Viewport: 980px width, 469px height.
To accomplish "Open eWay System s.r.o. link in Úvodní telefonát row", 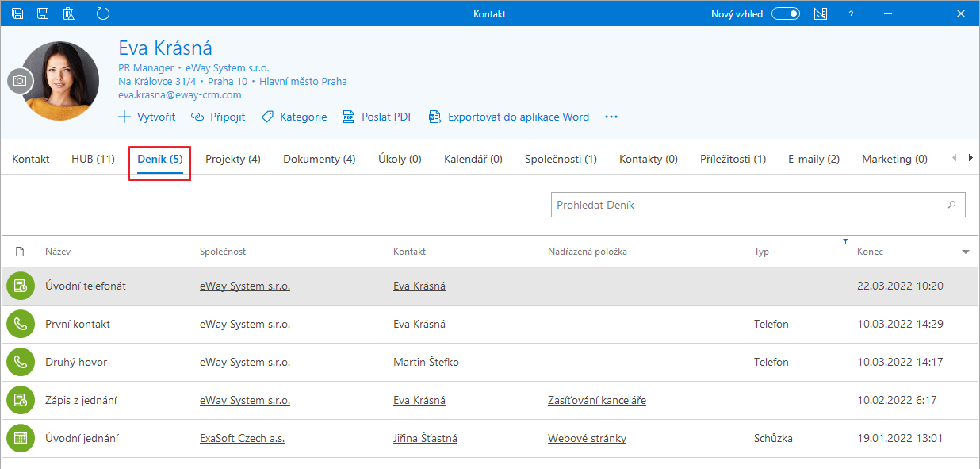I will pyautogui.click(x=245, y=286).
